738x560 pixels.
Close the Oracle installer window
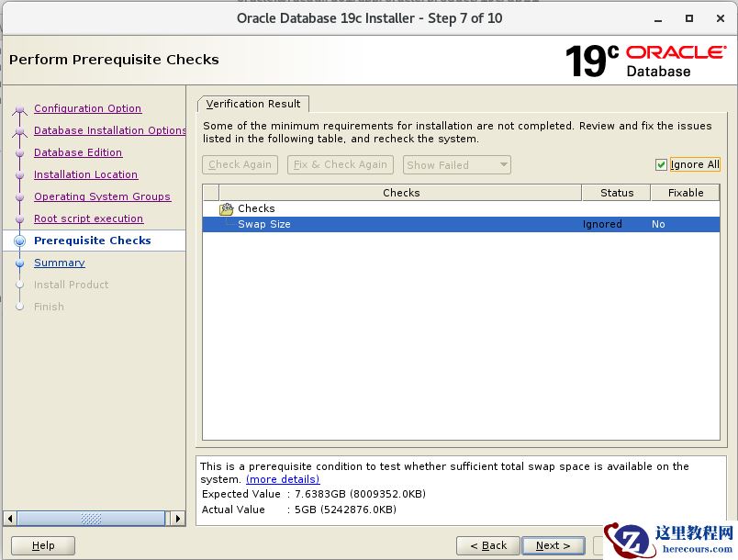pos(721,18)
